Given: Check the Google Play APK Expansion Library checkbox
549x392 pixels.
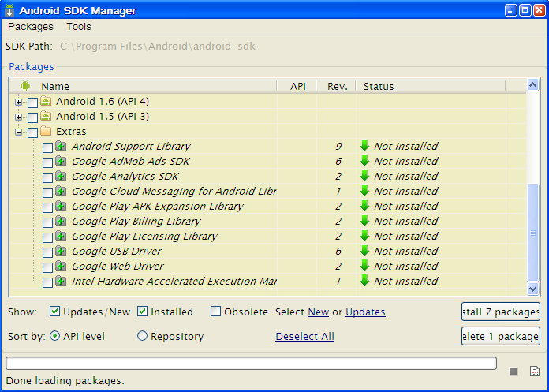Looking at the screenshot, I should click(x=47, y=207).
